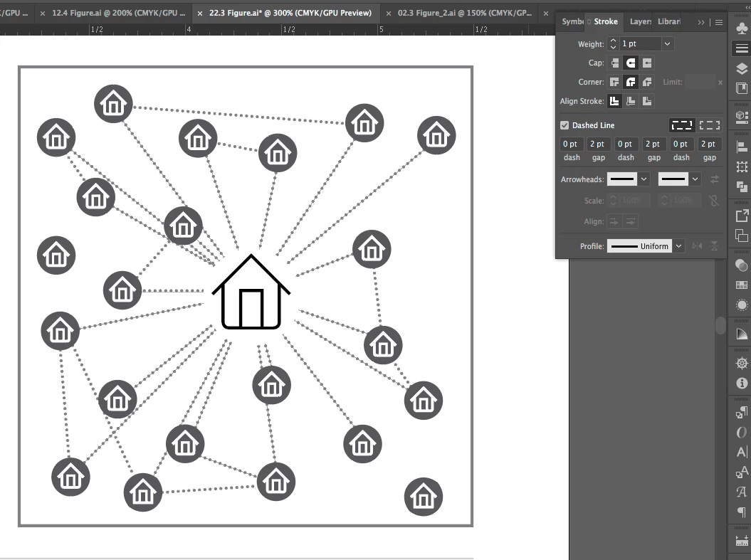Image resolution: width=751 pixels, height=560 pixels.
Task: Open the Stroke panel hamburger menu
Action: 719,22
